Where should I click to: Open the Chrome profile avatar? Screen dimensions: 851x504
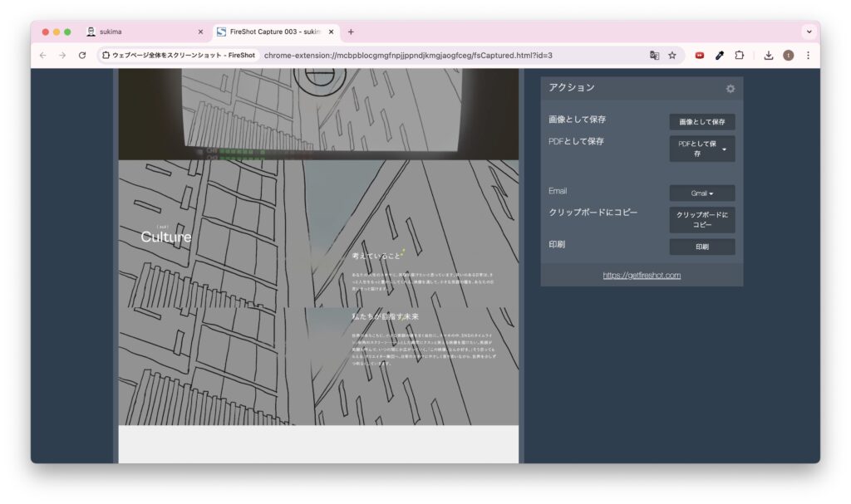coord(788,55)
